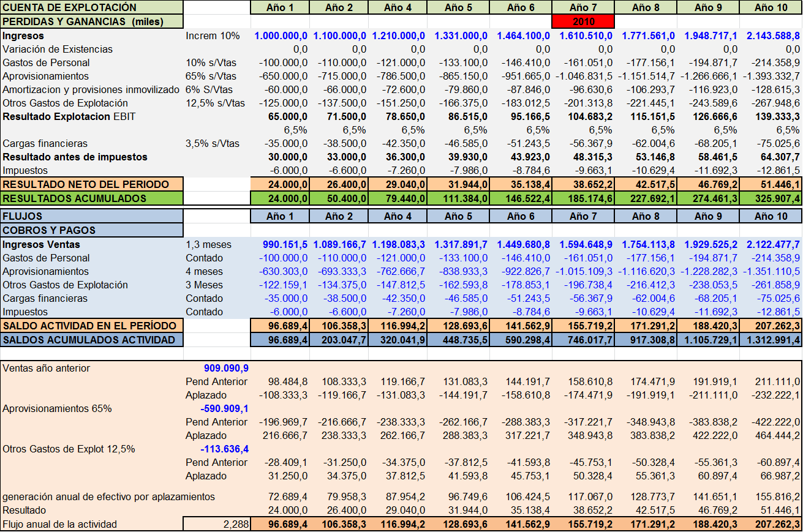Click Otros Gastos de Explot 12,5% label

click(69, 449)
